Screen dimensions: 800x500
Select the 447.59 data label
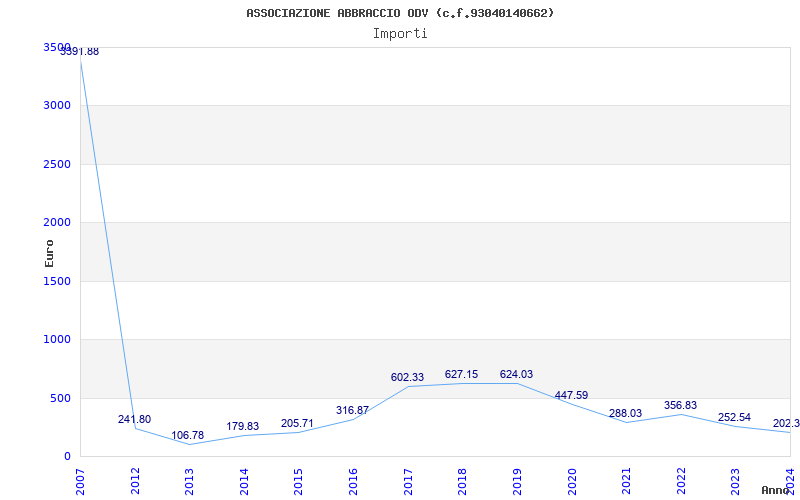571,395
